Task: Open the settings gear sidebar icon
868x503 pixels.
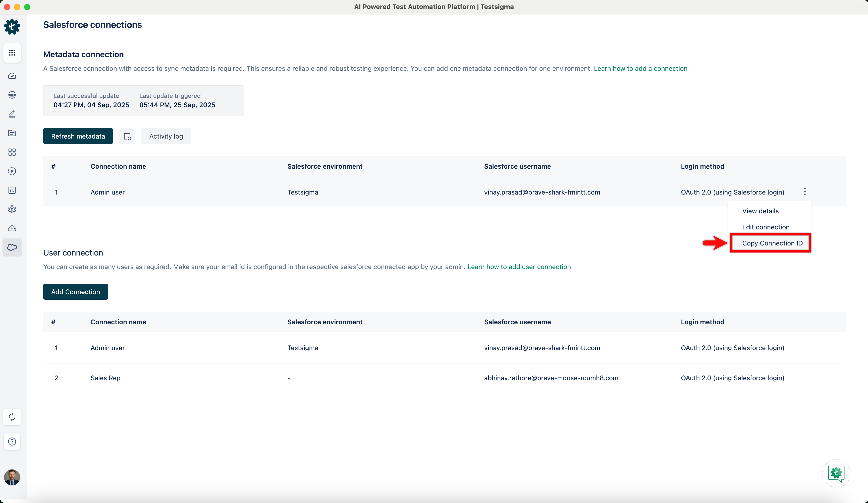Action: [12, 209]
